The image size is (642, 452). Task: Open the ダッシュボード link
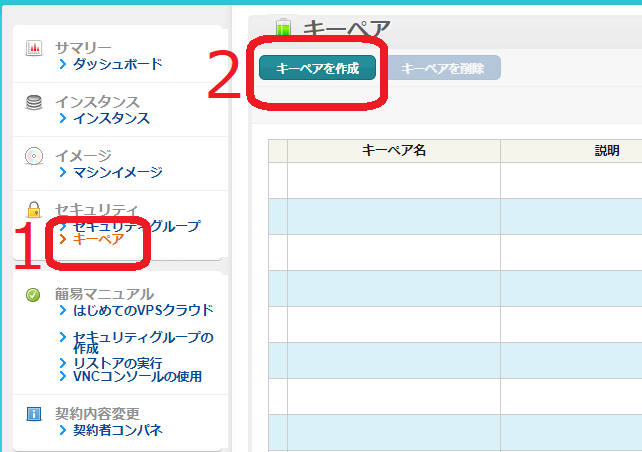117,64
